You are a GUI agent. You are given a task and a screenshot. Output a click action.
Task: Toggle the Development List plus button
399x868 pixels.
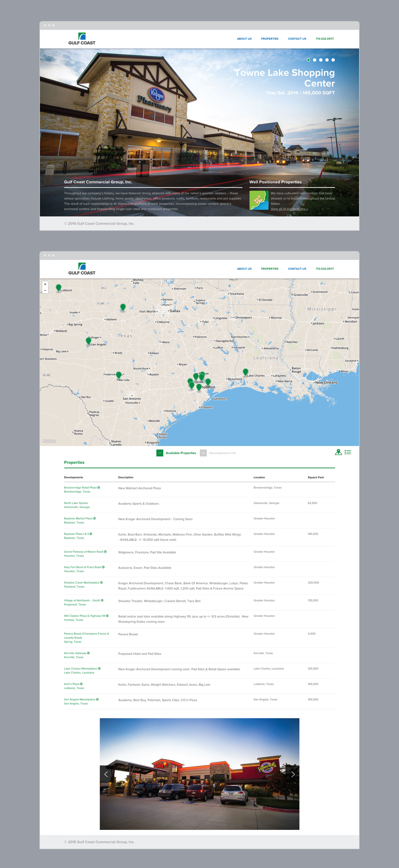click(x=203, y=453)
